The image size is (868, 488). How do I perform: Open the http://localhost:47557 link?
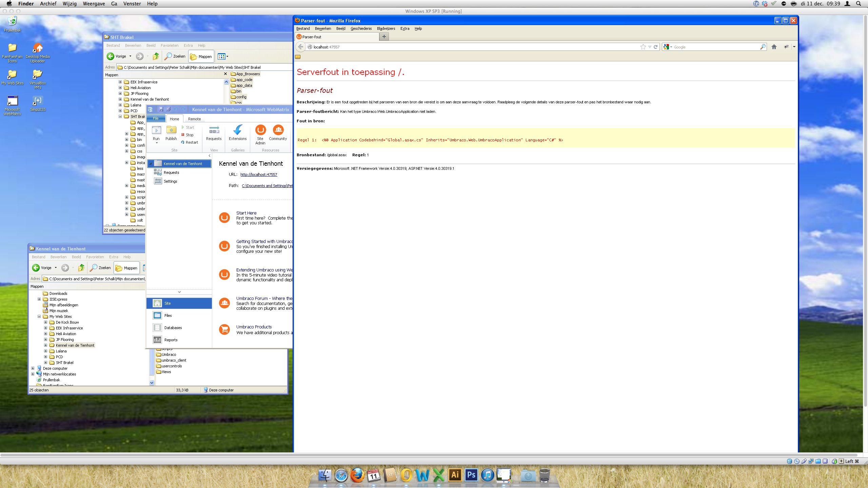click(259, 175)
